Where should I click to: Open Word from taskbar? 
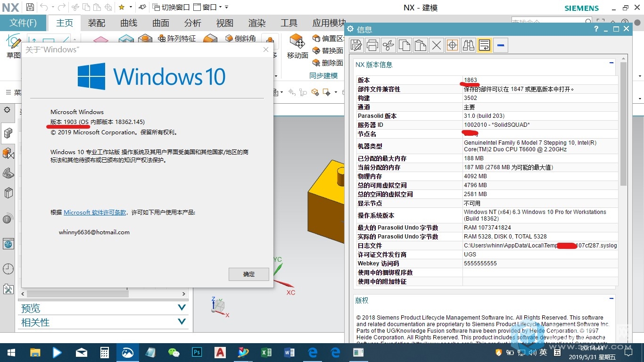coord(289,353)
